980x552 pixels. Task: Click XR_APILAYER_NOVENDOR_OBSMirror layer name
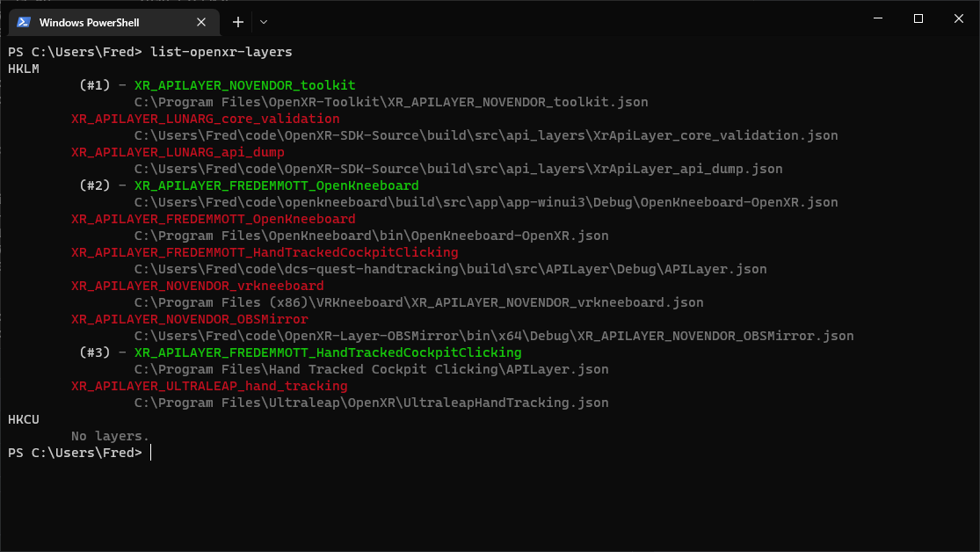point(189,319)
